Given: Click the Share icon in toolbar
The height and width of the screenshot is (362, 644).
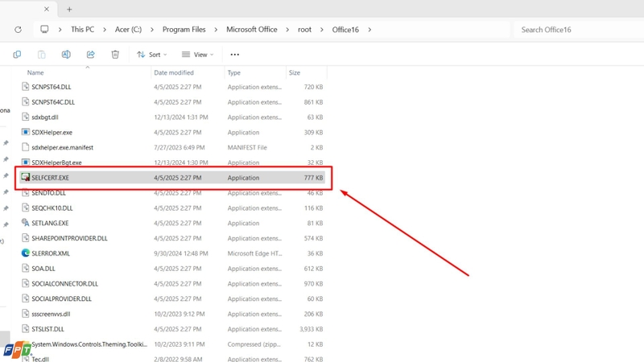Looking at the screenshot, I should click(x=91, y=55).
